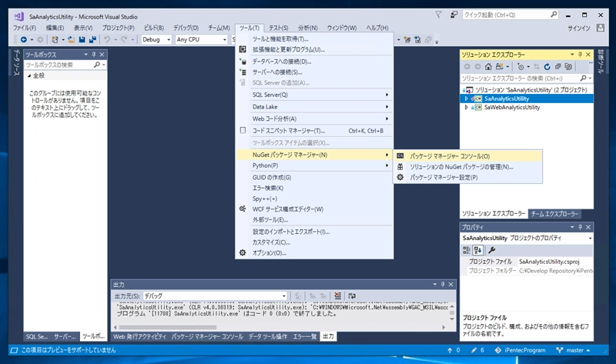Viewport: 616px width, 364px height.
Task: Select Python(P) menu item
Action: 314,165
